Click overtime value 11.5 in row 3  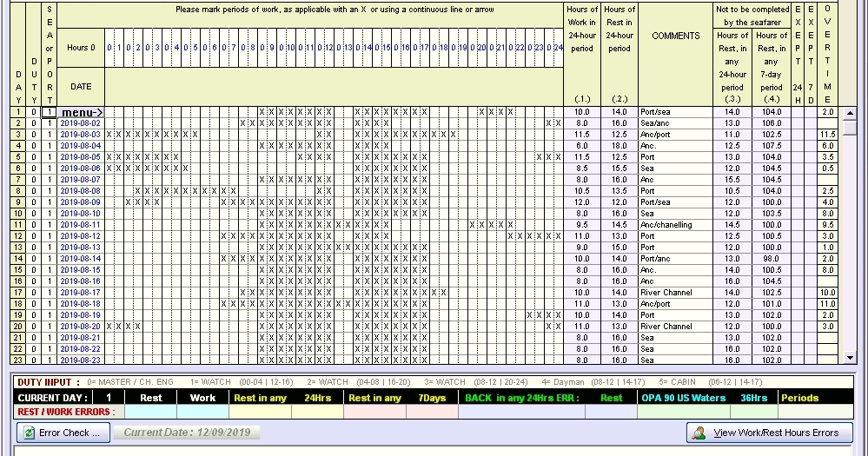click(x=827, y=135)
